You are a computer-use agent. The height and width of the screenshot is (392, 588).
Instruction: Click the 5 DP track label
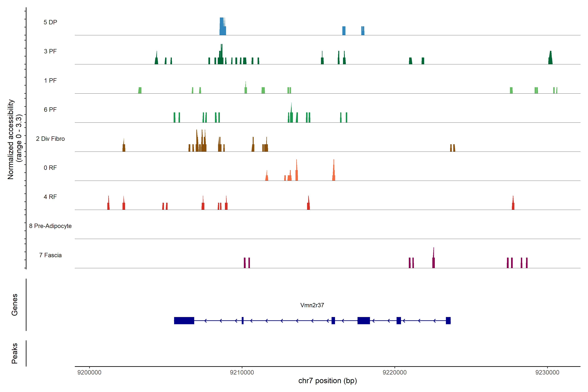pos(50,22)
